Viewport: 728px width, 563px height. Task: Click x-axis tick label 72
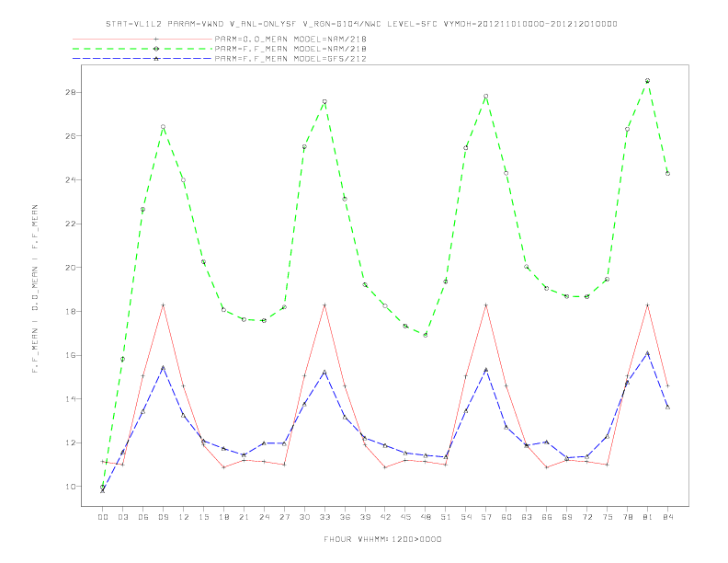click(x=586, y=517)
